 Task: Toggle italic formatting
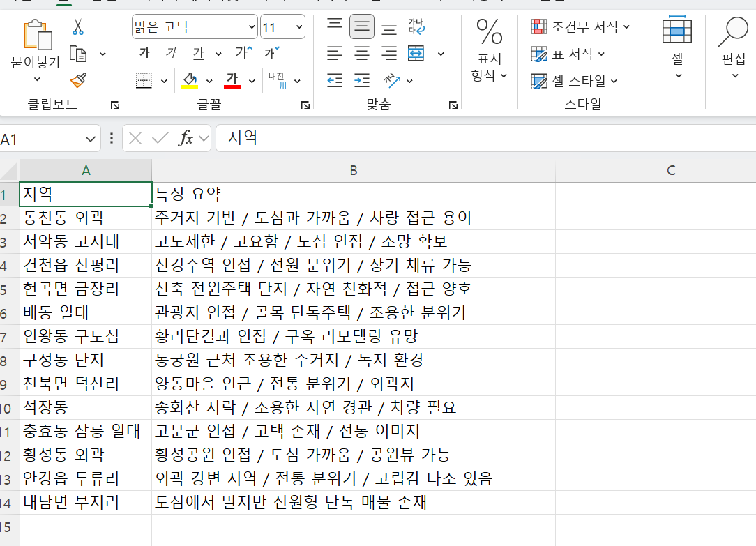(x=169, y=53)
